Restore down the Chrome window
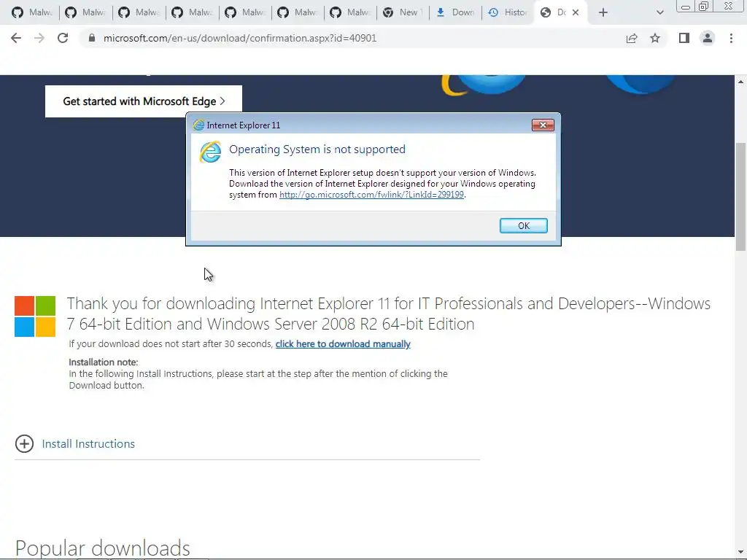This screenshot has width=747, height=560. tap(703, 7)
